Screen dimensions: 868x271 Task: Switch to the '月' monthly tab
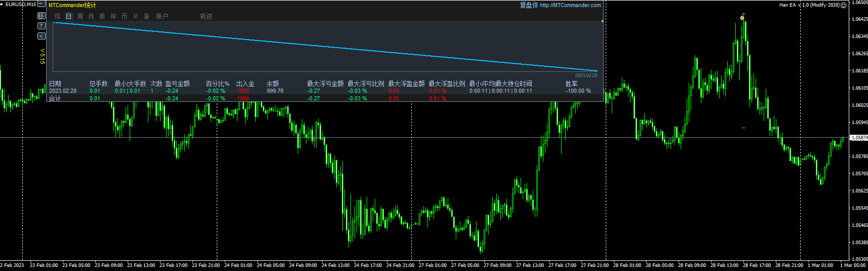pyautogui.click(x=91, y=16)
